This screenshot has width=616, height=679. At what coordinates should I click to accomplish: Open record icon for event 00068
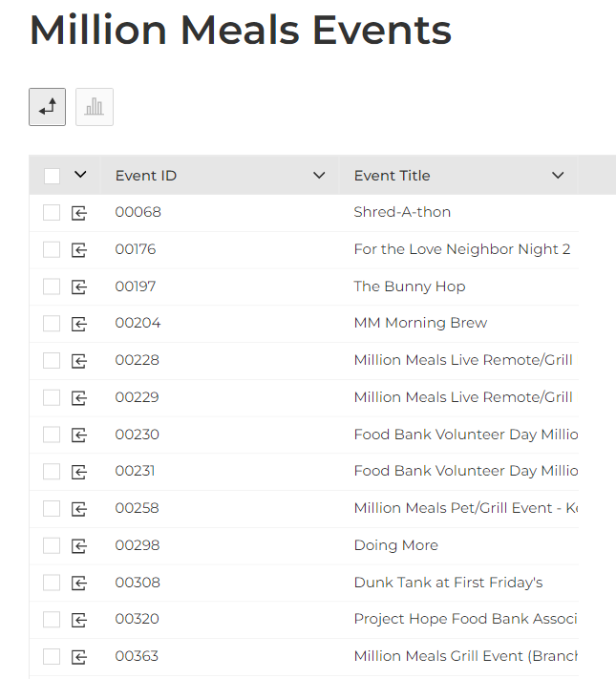[79, 213]
